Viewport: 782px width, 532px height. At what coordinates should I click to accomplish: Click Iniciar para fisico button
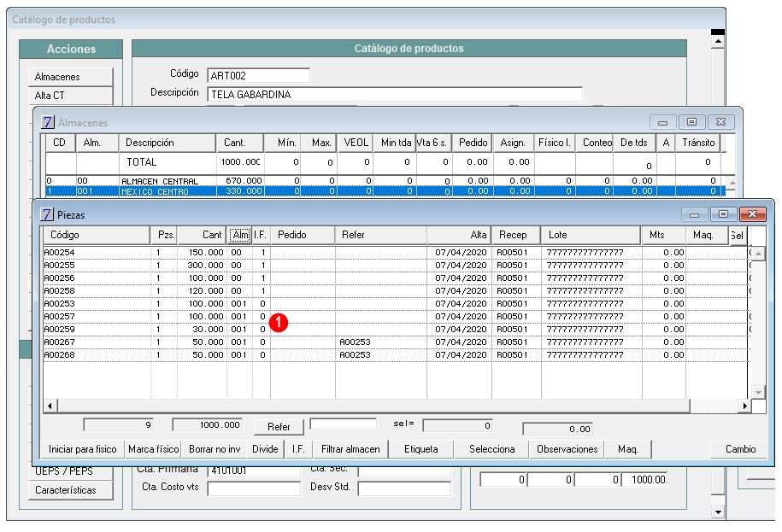[83, 449]
